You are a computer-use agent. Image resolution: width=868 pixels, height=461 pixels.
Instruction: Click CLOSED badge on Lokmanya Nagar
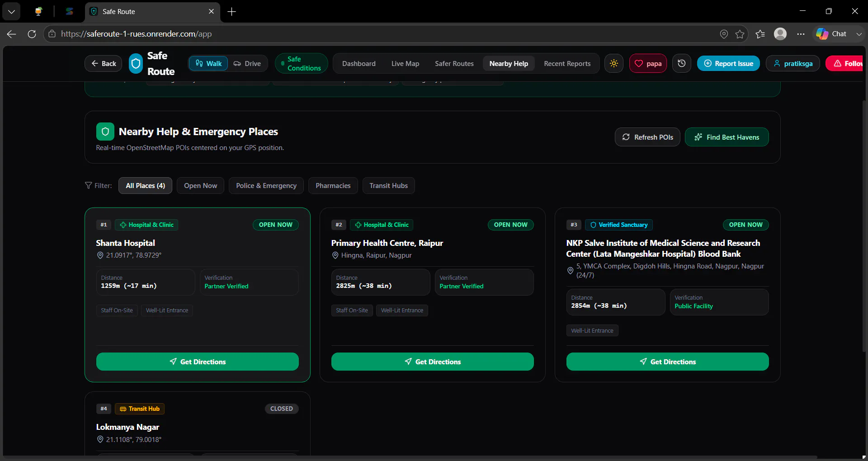282,409
